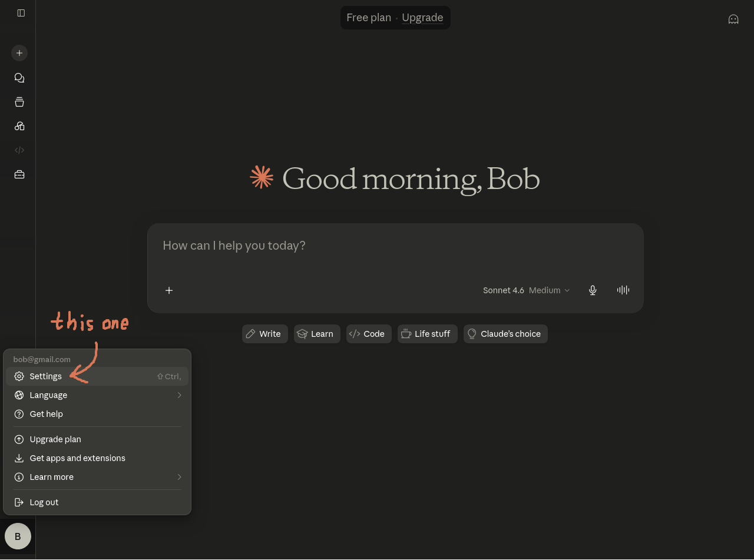The height and width of the screenshot is (560, 754).
Task: Start voice mode with waveform icon
Action: click(x=623, y=290)
